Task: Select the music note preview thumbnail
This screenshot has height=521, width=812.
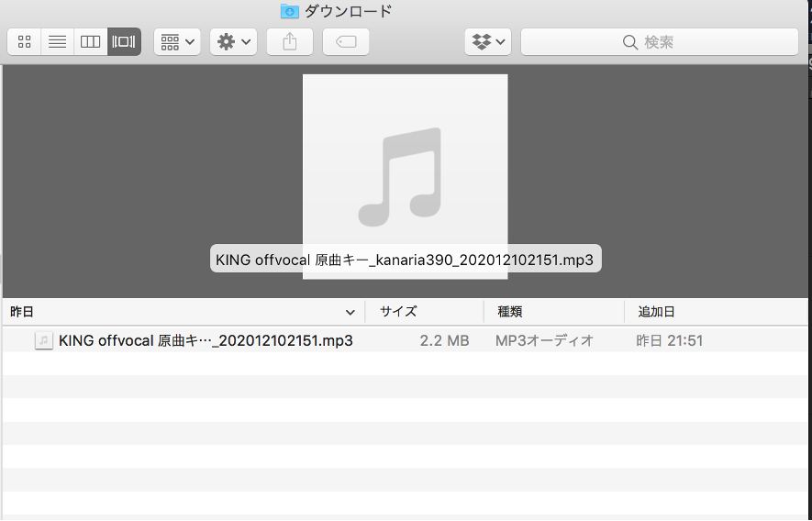Action: (405, 177)
